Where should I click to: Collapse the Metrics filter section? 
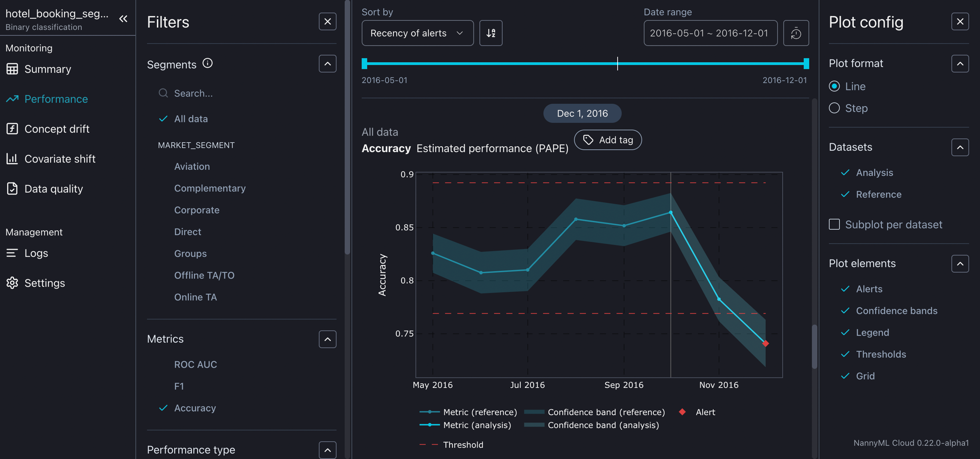pyautogui.click(x=328, y=339)
